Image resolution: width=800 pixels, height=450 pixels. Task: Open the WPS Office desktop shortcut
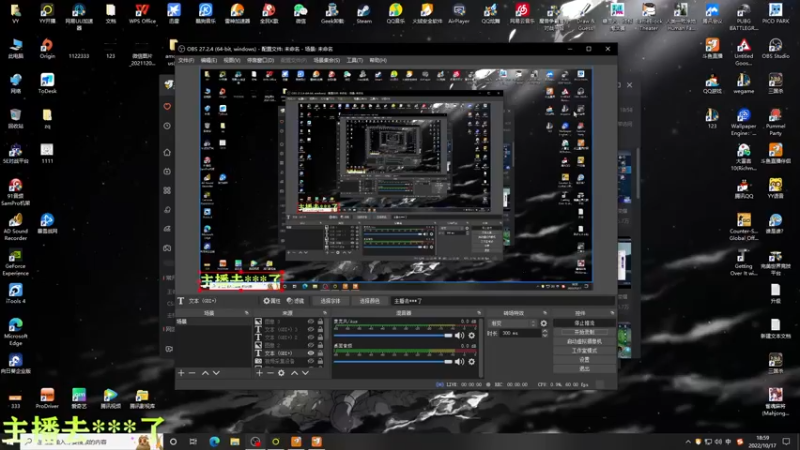coord(142,14)
